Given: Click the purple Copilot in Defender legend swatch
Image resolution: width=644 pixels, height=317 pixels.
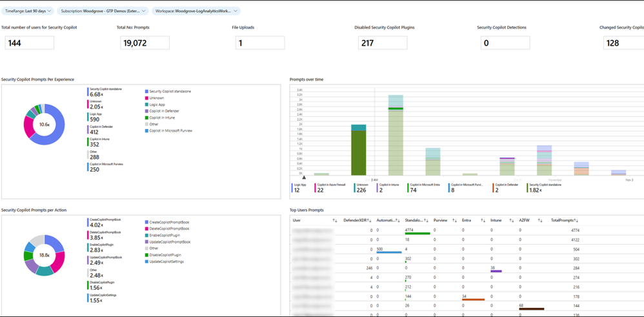Looking at the screenshot, I should pyautogui.click(x=146, y=111).
